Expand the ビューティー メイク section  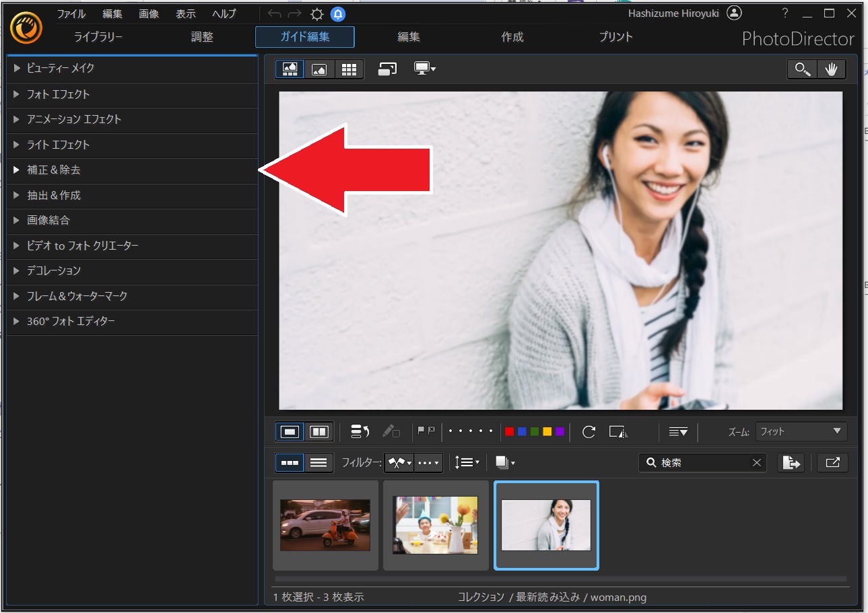(x=61, y=68)
